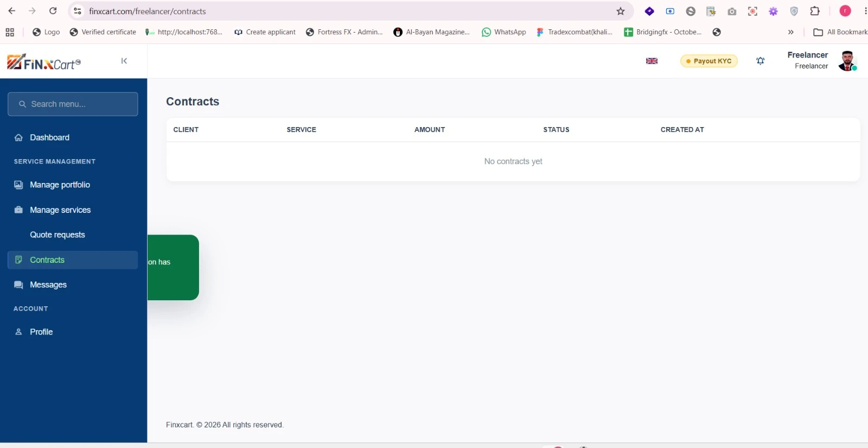Show more bookmarks with double chevron
The width and height of the screenshot is (868, 448).
(790, 32)
